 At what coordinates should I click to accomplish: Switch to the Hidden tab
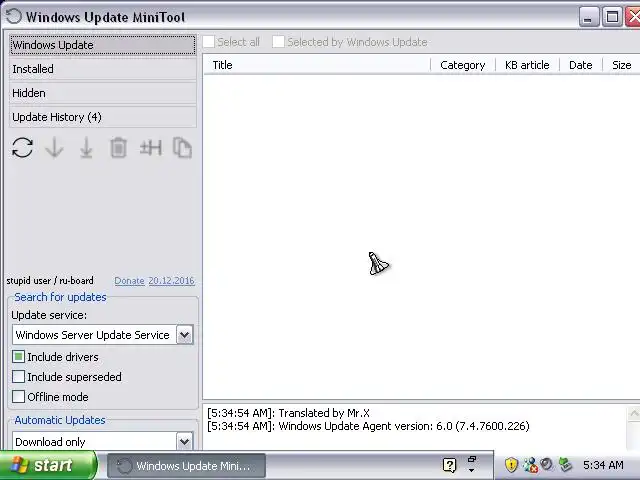tap(102, 93)
